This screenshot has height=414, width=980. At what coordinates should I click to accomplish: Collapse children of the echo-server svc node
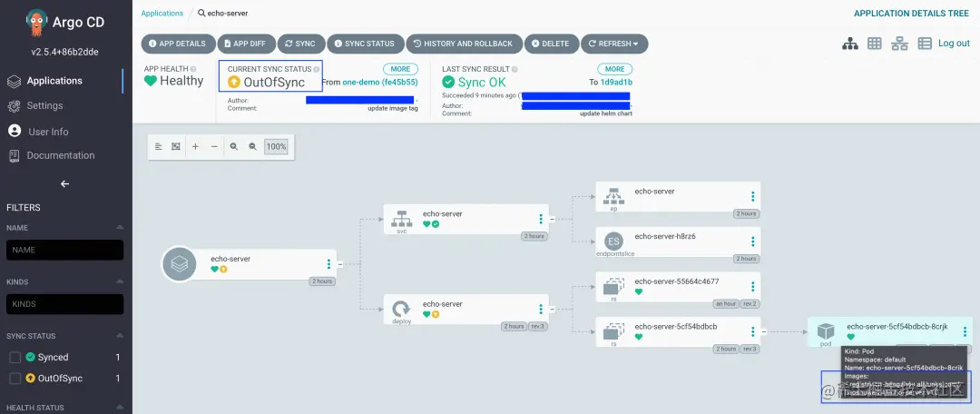[x=552, y=219]
